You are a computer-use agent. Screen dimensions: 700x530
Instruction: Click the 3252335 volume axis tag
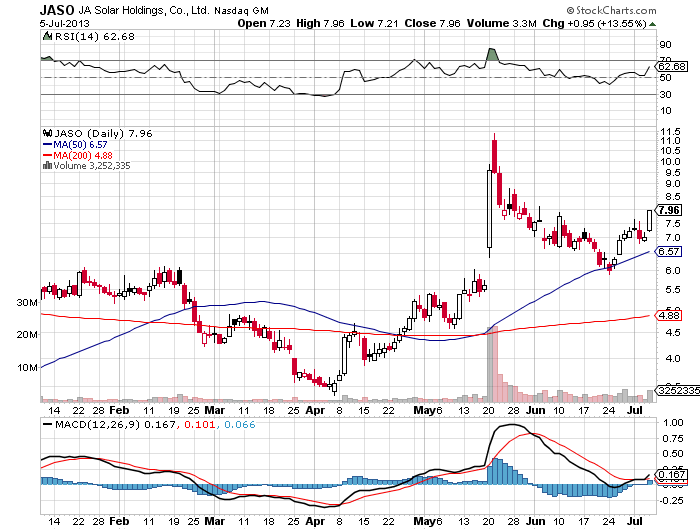[678, 390]
